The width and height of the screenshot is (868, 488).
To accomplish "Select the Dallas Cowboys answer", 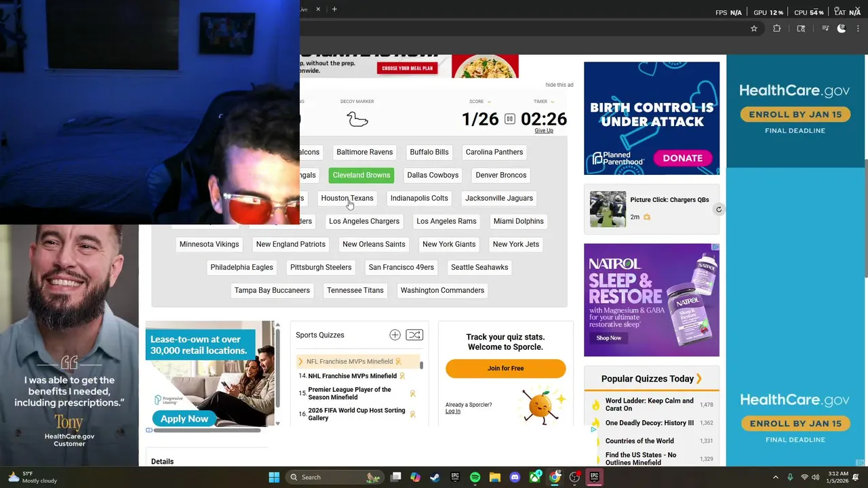I will [433, 175].
